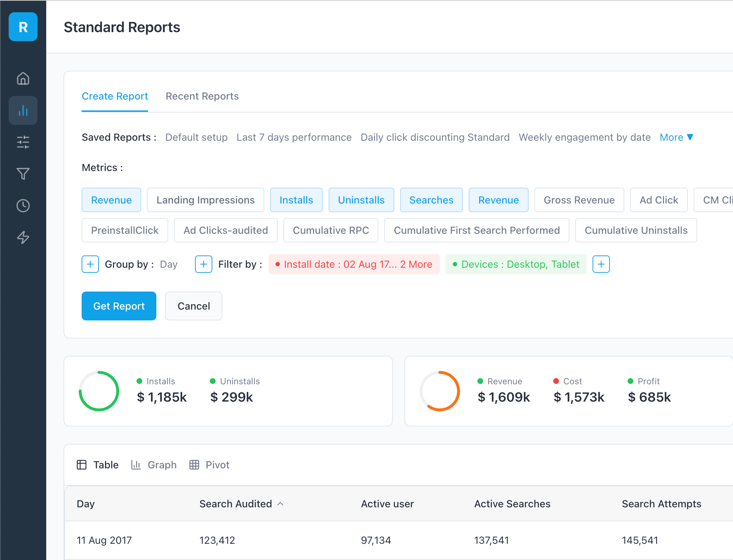Expand the More saved reports dropdown
This screenshot has width=733, height=560.
[676, 137]
